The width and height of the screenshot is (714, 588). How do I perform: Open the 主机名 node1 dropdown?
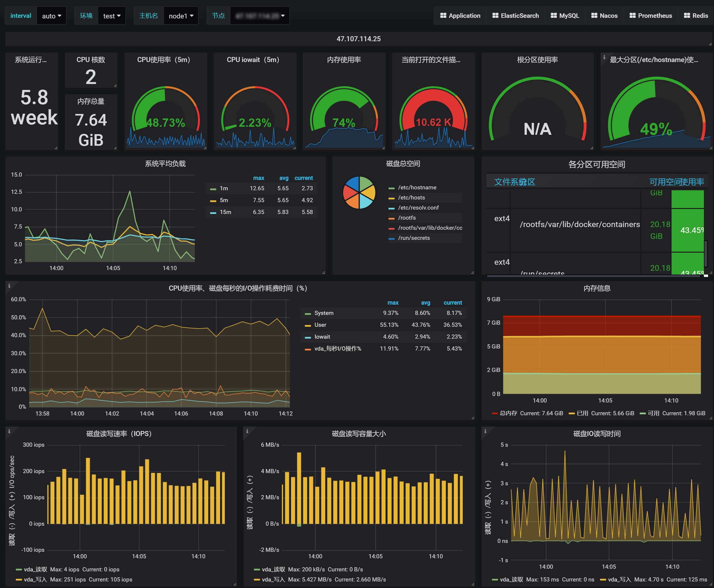(181, 16)
